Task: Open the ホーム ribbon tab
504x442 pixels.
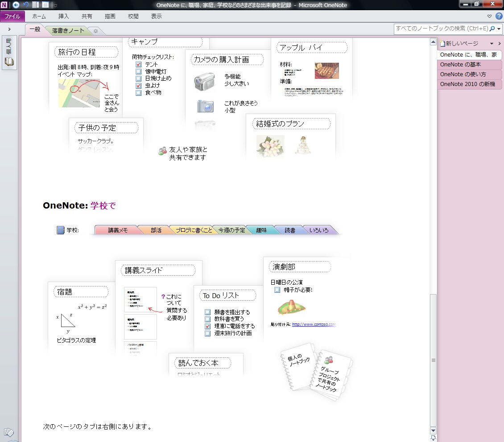Action: click(39, 16)
